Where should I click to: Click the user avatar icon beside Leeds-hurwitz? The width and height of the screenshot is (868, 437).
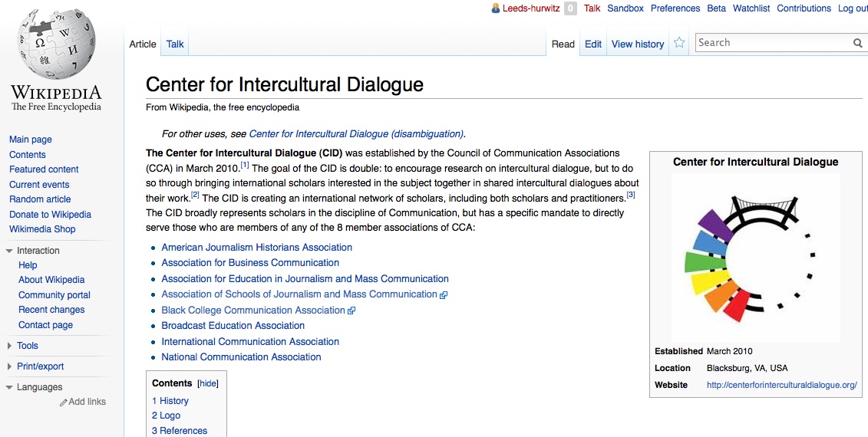(495, 8)
